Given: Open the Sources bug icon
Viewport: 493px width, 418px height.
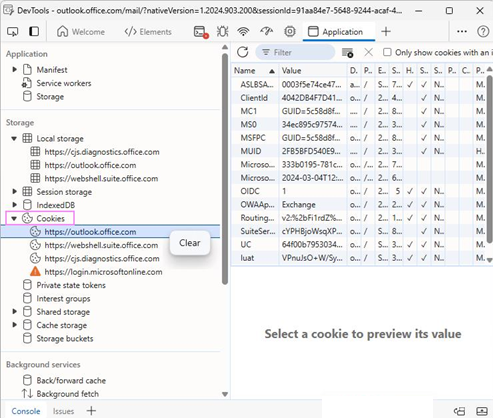Looking at the screenshot, I should pos(222,32).
